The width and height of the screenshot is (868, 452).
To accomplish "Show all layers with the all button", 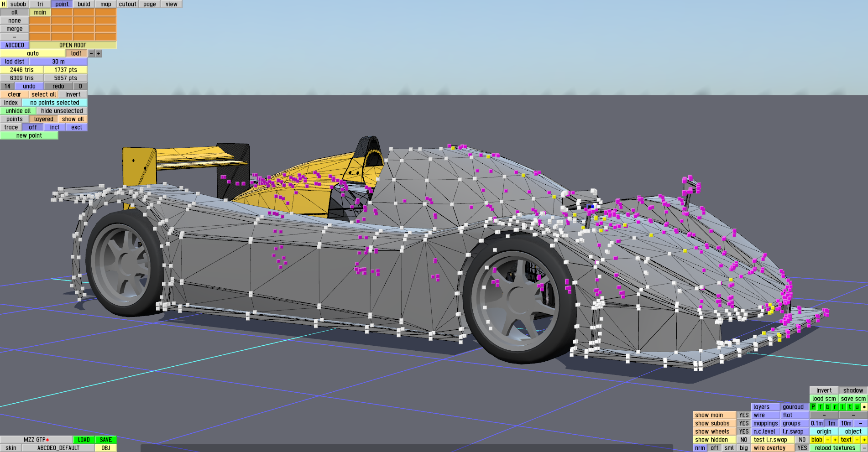I will [15, 12].
